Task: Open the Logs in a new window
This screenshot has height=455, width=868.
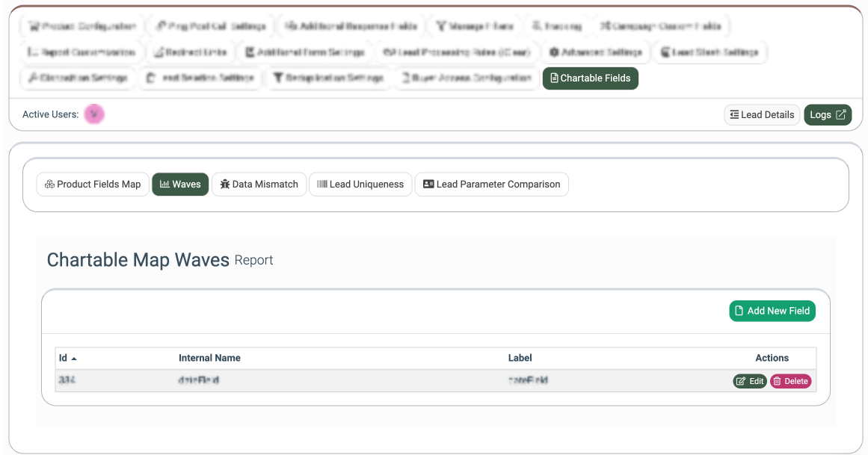Action: [828, 115]
